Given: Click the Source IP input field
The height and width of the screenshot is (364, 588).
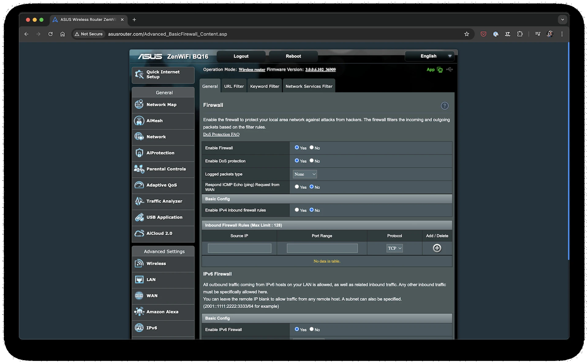Looking at the screenshot, I should pyautogui.click(x=239, y=248).
